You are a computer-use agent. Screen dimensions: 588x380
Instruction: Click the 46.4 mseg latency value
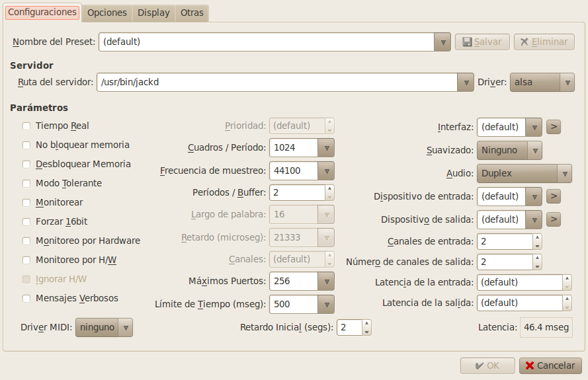[x=546, y=328]
